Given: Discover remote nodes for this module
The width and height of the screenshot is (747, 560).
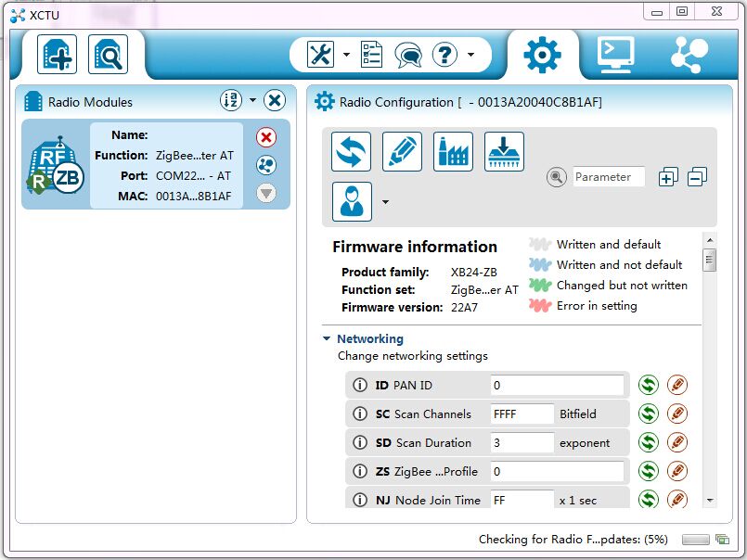Looking at the screenshot, I should click(x=266, y=165).
